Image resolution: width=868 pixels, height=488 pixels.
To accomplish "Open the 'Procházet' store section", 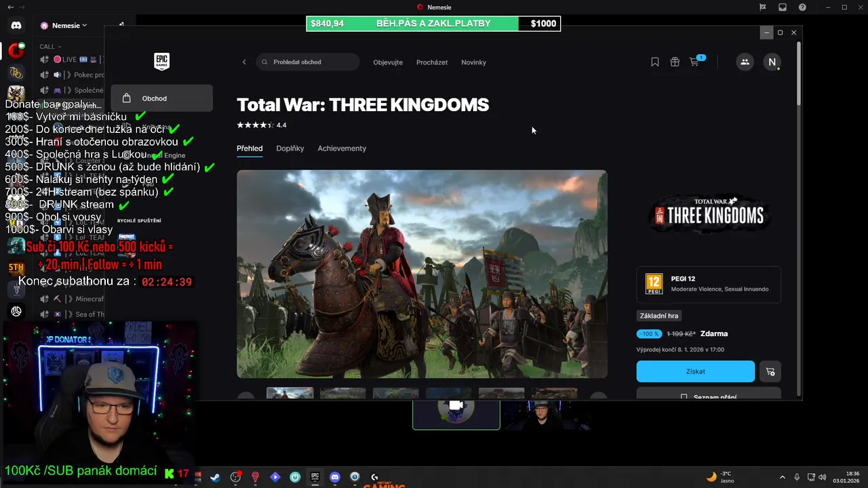I will tap(432, 62).
